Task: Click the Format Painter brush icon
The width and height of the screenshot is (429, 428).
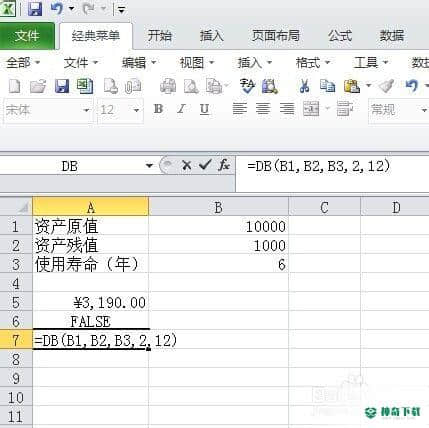Action: coord(387,86)
